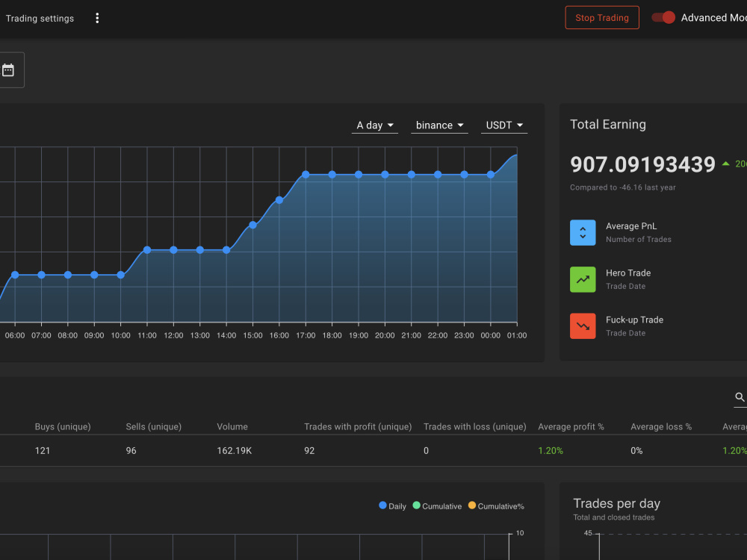The width and height of the screenshot is (747, 560).
Task: Open the USDT currency dropdown
Action: (504, 125)
